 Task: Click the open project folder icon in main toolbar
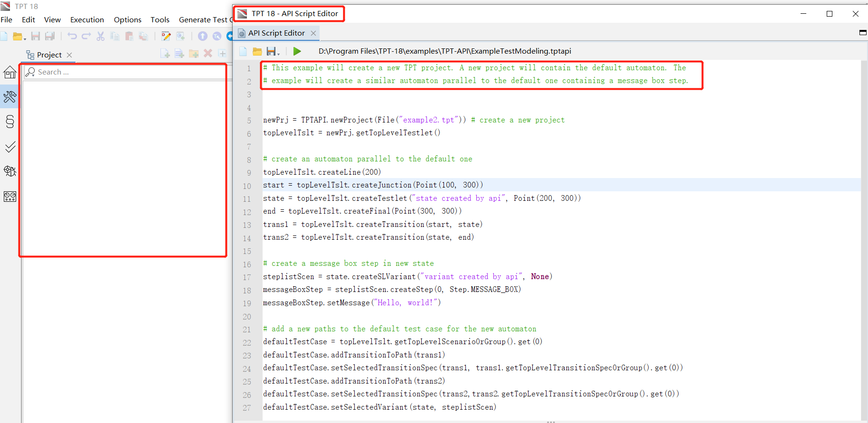(18, 36)
